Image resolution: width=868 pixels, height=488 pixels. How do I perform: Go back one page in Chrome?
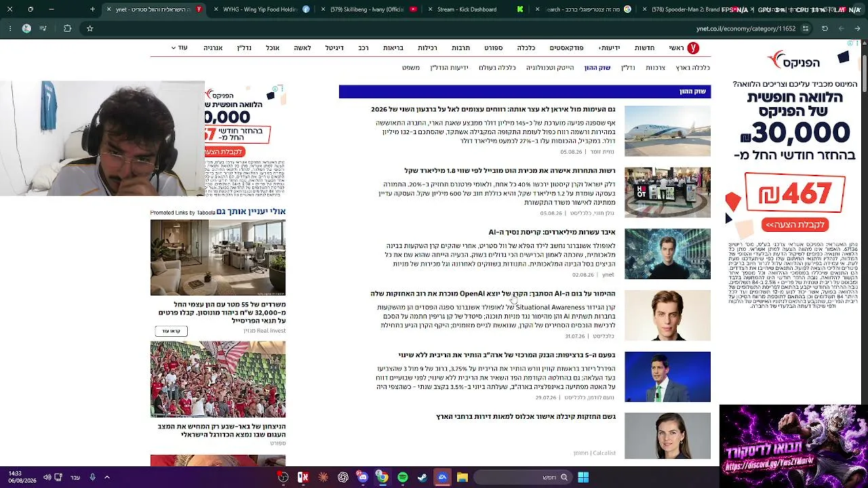tap(857, 28)
